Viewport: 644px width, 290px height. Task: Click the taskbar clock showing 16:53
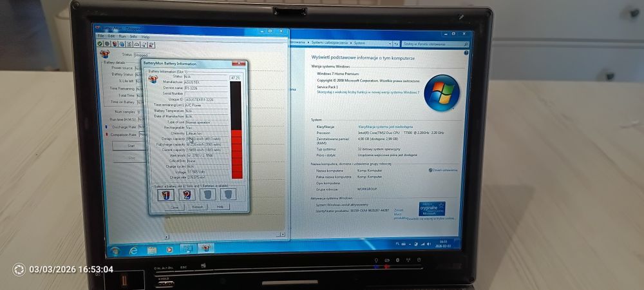click(443, 244)
